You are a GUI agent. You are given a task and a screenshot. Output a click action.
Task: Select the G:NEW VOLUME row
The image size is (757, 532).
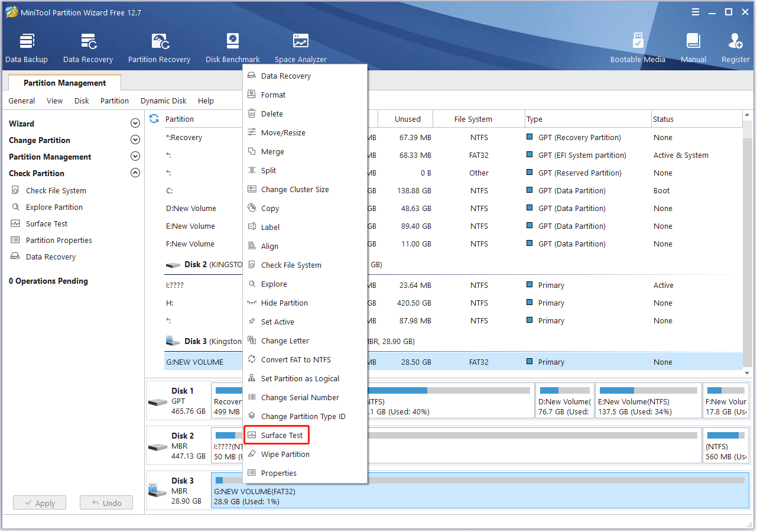click(453, 362)
